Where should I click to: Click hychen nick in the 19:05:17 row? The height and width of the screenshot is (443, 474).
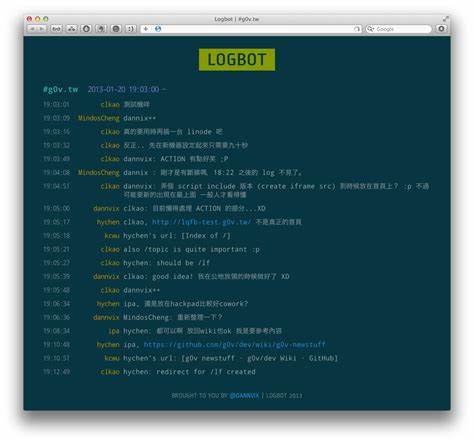point(108,222)
